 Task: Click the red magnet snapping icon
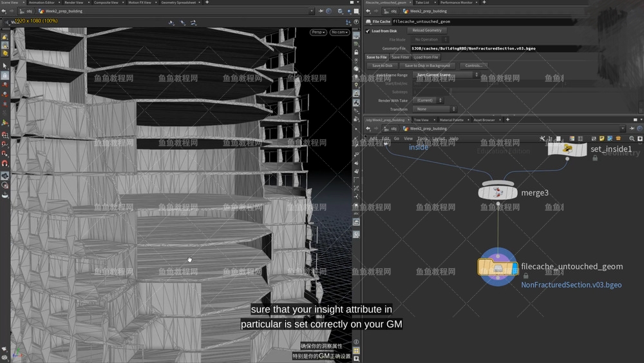(5, 163)
